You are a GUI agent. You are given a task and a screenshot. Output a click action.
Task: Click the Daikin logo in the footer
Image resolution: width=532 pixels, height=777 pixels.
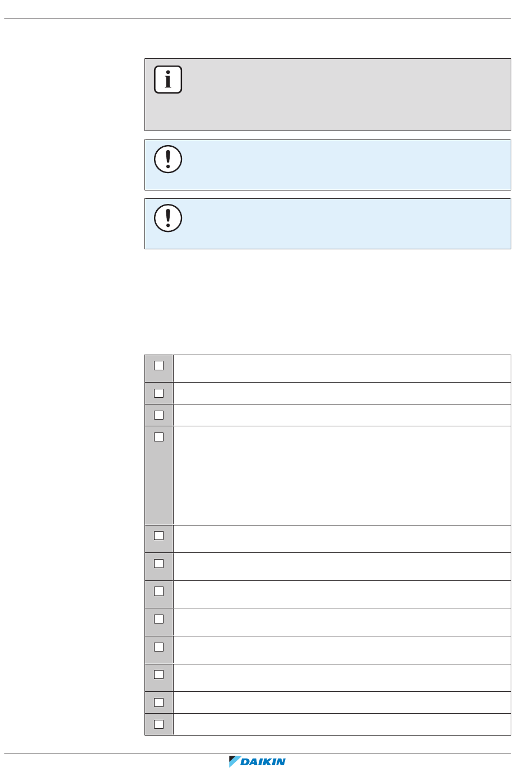258,761
